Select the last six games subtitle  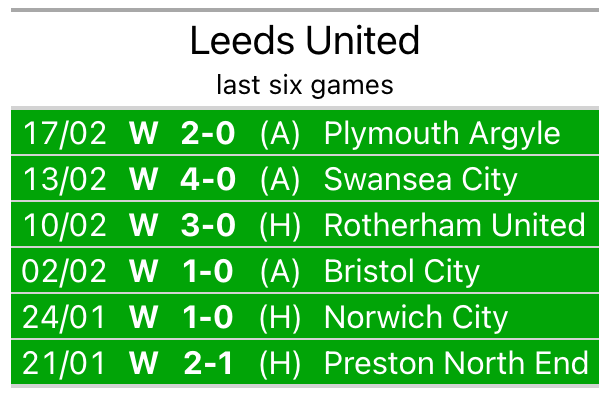(305, 85)
